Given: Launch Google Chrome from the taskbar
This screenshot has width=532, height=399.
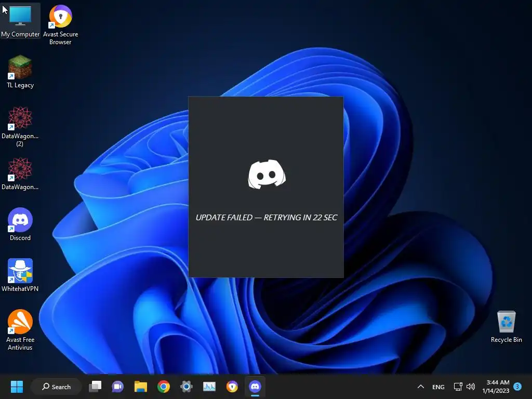Looking at the screenshot, I should point(164,387).
